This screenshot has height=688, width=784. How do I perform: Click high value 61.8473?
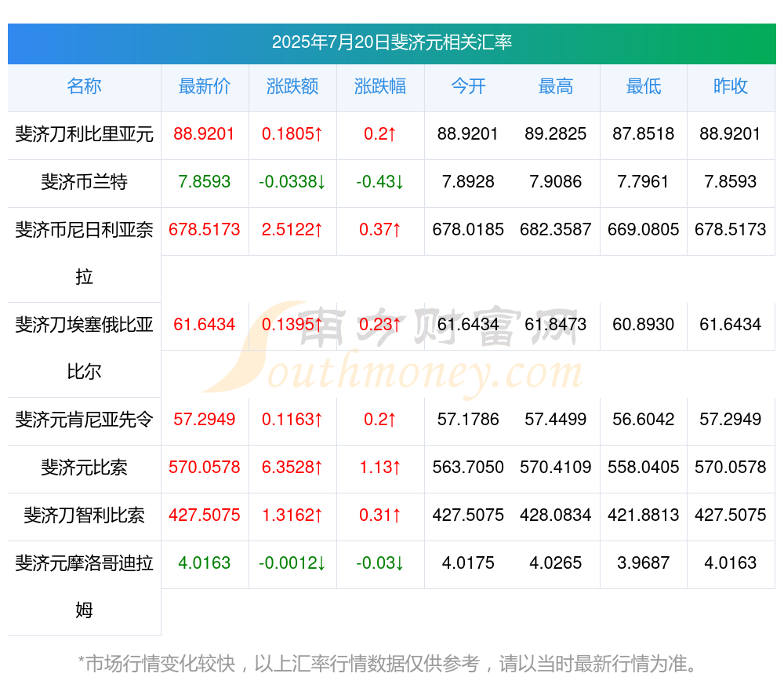pos(556,324)
